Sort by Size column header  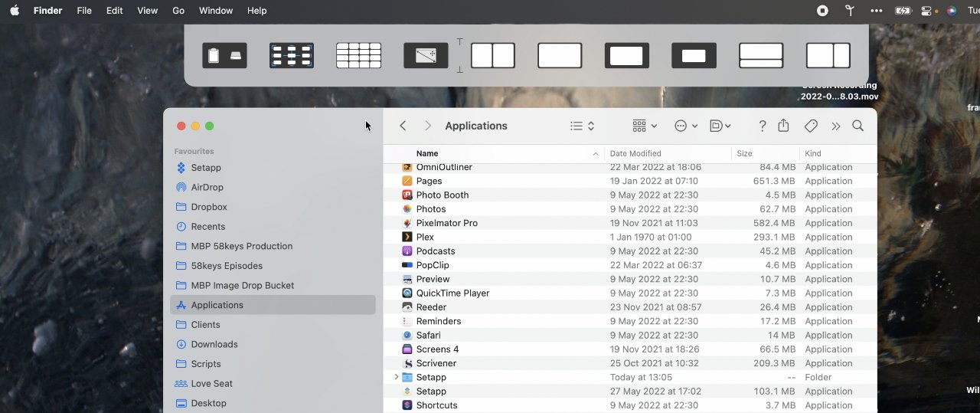click(744, 153)
